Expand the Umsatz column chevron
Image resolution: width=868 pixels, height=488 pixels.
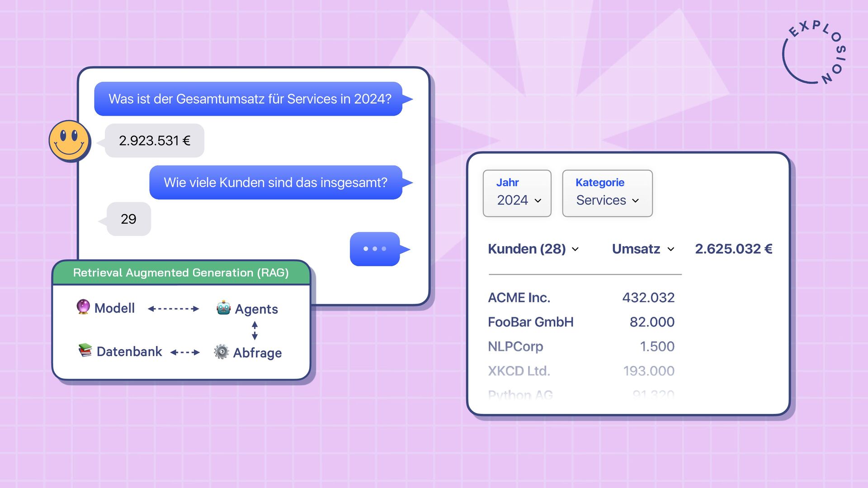(671, 249)
